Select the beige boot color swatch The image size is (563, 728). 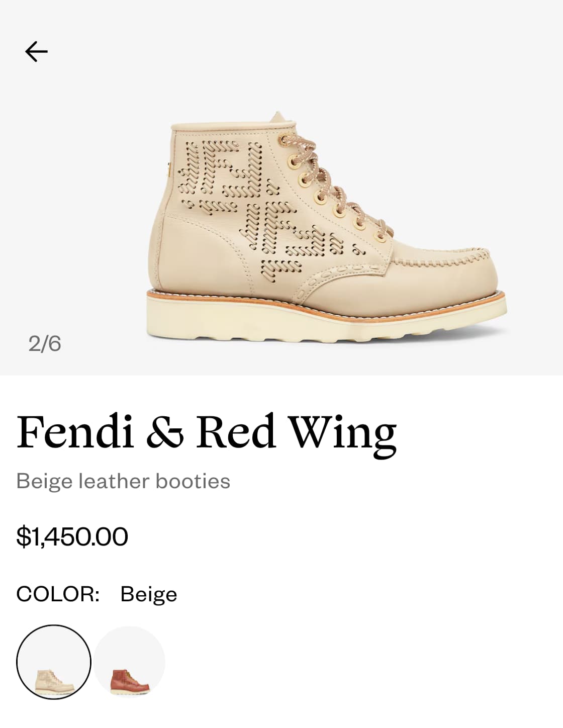(x=54, y=662)
